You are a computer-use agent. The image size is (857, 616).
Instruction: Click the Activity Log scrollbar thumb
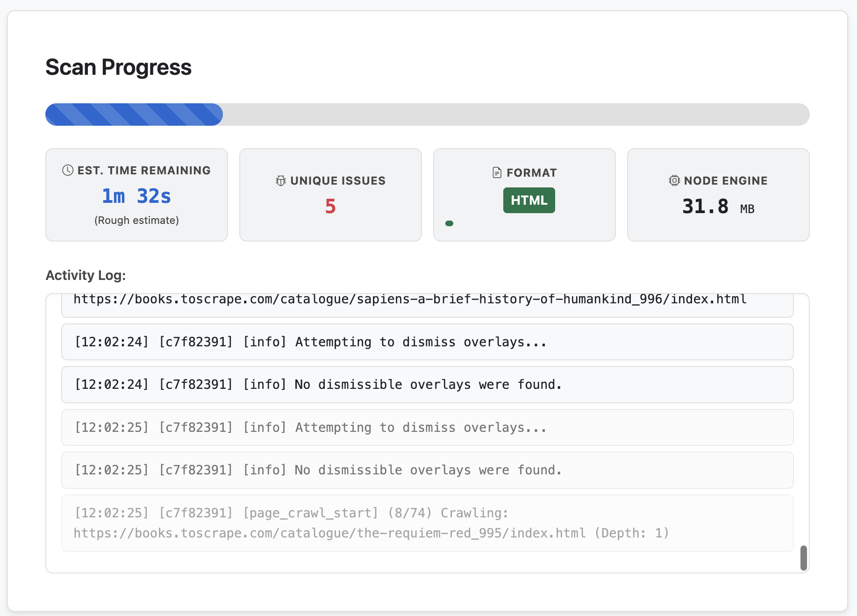(804, 558)
